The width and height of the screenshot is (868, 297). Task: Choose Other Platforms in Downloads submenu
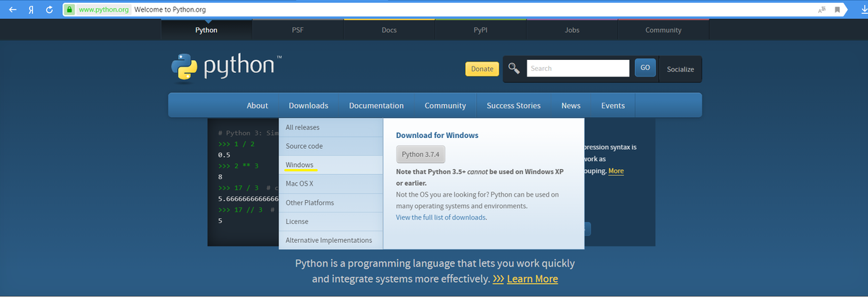331,202
